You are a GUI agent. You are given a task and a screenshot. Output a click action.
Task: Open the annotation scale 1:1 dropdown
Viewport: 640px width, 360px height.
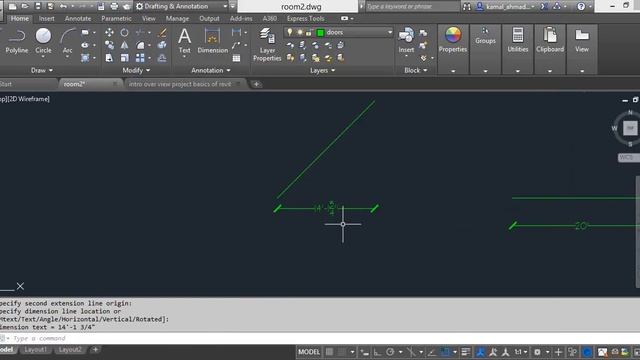(521, 352)
